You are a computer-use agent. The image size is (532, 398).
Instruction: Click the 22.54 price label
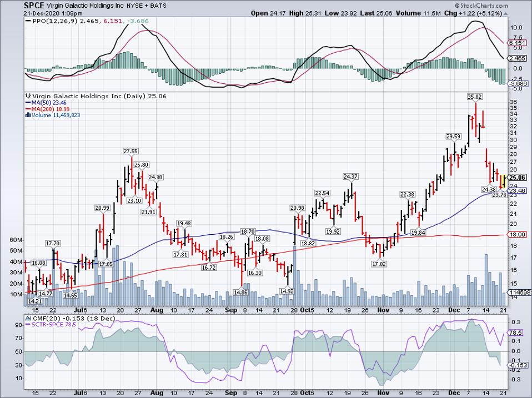(322, 193)
